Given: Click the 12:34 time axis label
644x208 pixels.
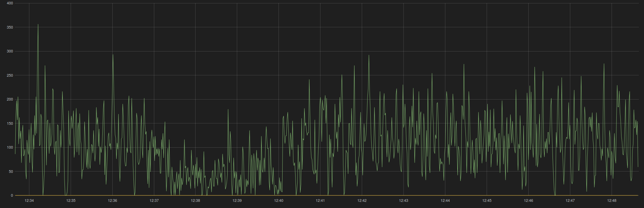Looking at the screenshot, I should pyautogui.click(x=29, y=200).
